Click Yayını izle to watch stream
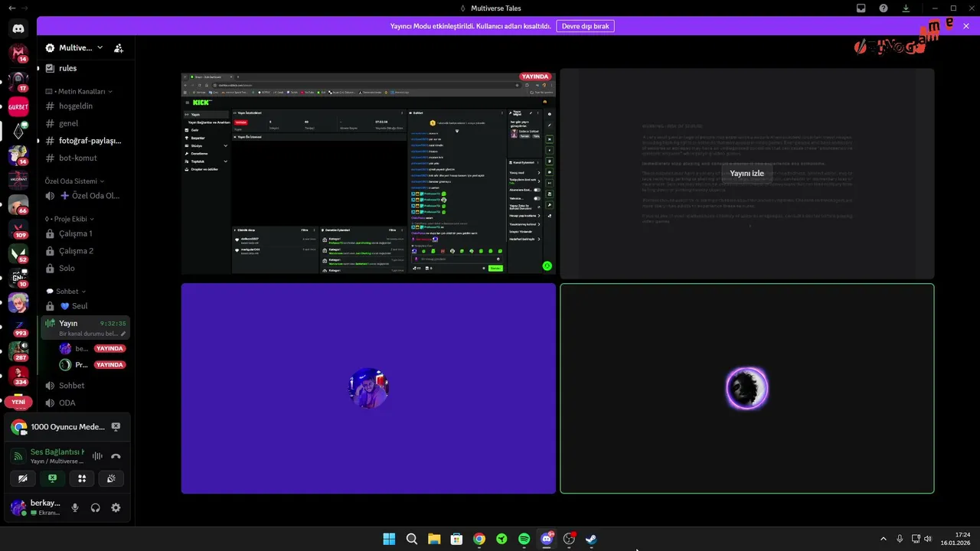This screenshot has width=980, height=551. [x=746, y=174]
